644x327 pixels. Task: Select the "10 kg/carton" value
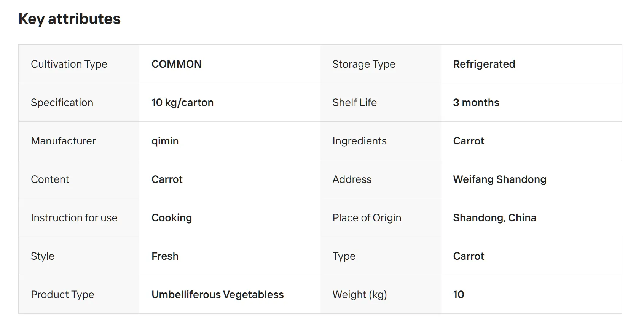coord(182,103)
